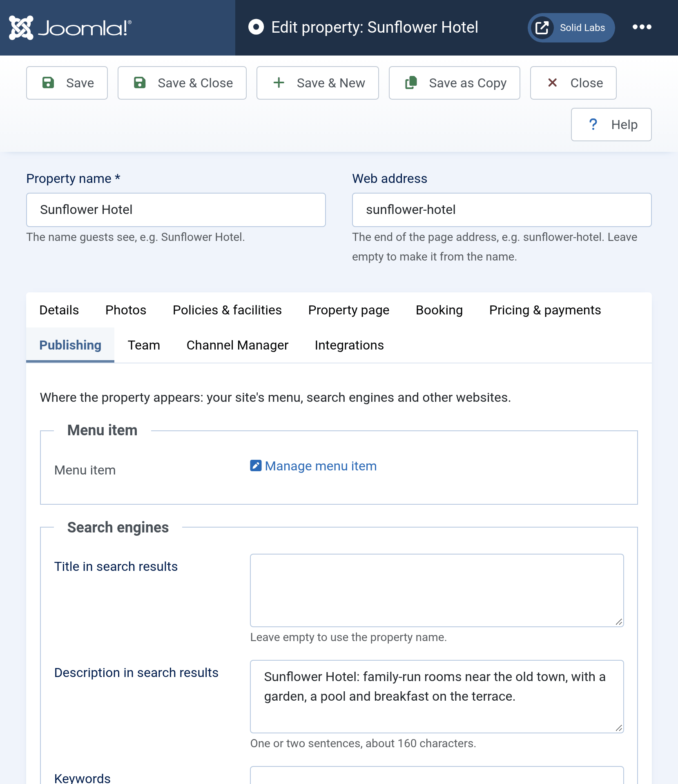Switch to the Booking tab
Viewport: 678px width, 784px height.
pos(439,310)
